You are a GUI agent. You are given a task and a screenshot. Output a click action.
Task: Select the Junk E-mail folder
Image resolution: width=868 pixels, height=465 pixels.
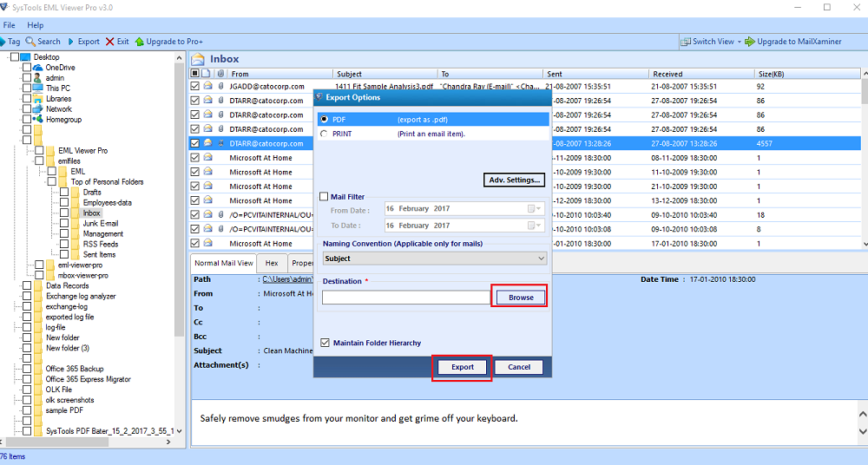click(x=100, y=224)
